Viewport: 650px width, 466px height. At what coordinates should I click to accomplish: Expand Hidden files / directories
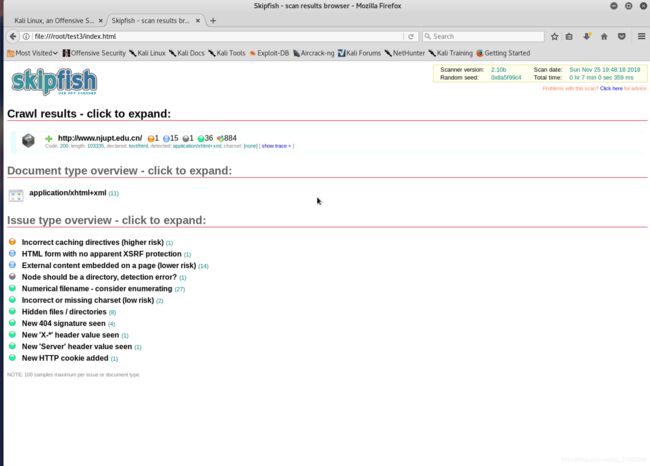pos(64,312)
